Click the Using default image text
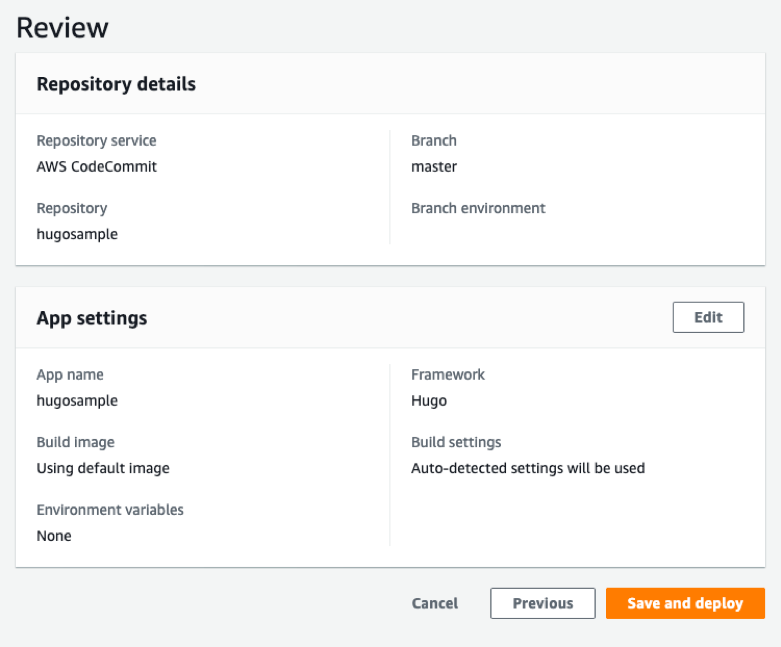 pos(103,468)
